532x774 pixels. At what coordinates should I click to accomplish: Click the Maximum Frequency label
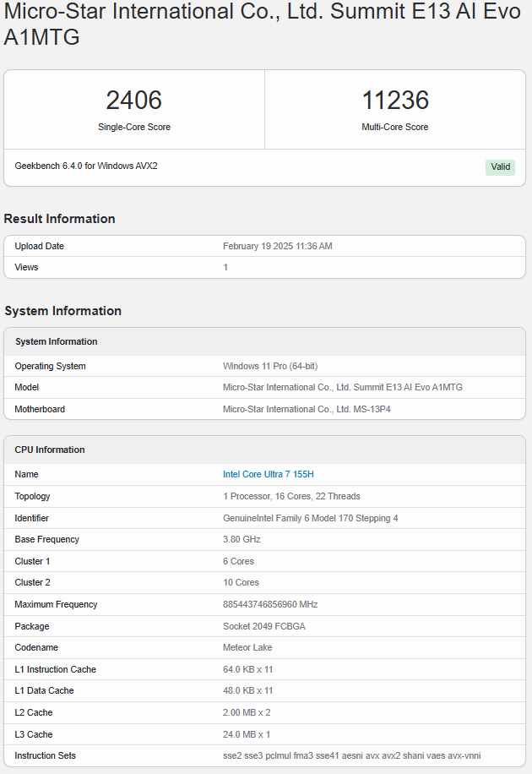coord(56,605)
